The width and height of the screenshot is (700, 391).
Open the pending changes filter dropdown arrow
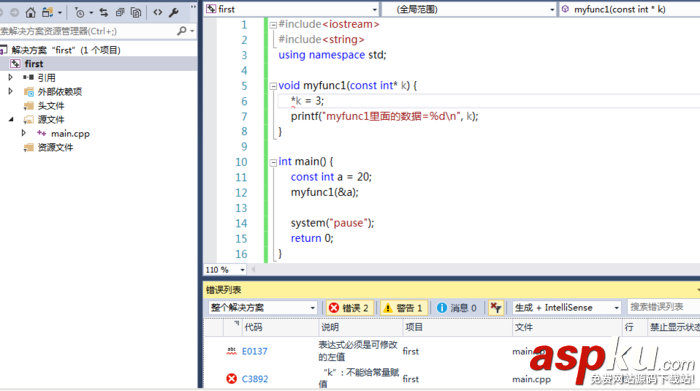click(91, 13)
